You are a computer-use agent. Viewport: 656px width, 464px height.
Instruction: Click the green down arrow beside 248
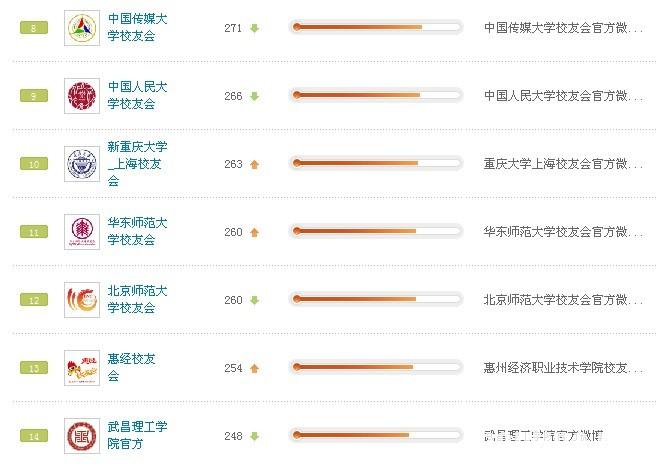[254, 436]
